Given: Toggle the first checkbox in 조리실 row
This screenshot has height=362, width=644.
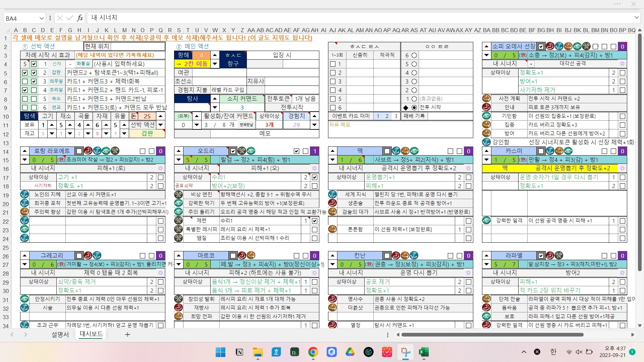Looking at the screenshot, I should (25, 90).
